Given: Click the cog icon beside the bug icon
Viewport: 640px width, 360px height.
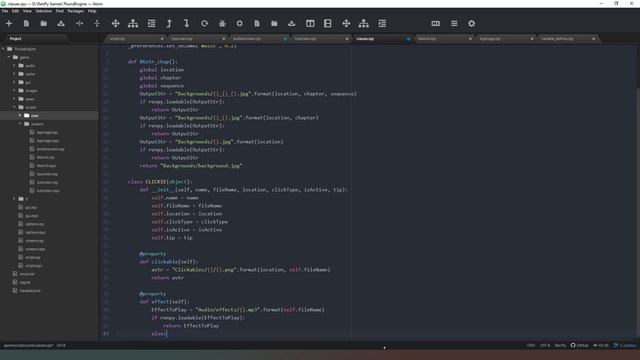Looking at the screenshot, I should (x=240, y=24).
